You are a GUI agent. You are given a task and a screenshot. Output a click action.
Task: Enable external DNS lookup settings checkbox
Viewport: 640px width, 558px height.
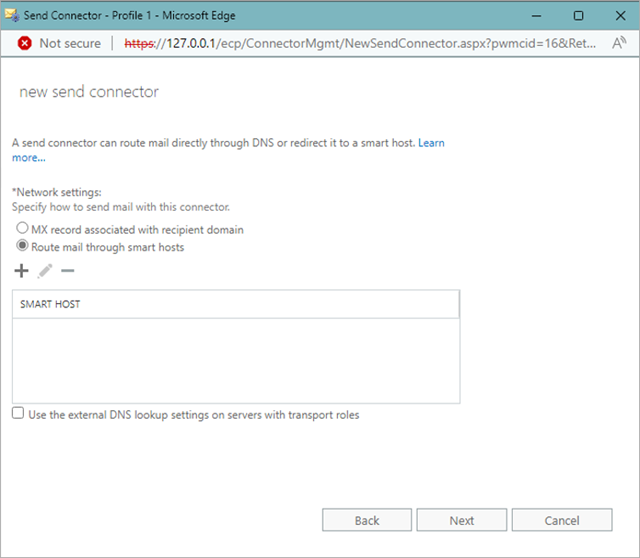click(18, 414)
